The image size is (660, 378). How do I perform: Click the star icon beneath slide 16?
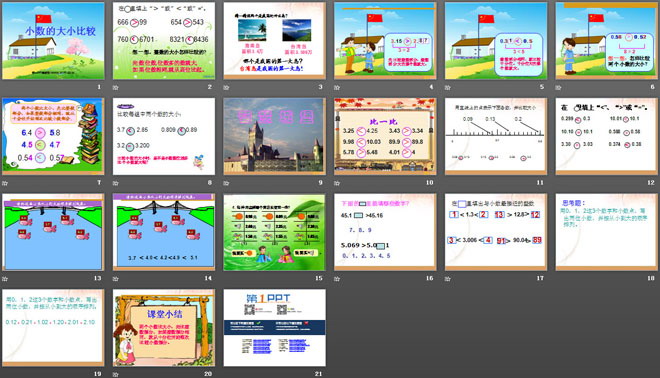click(x=337, y=279)
